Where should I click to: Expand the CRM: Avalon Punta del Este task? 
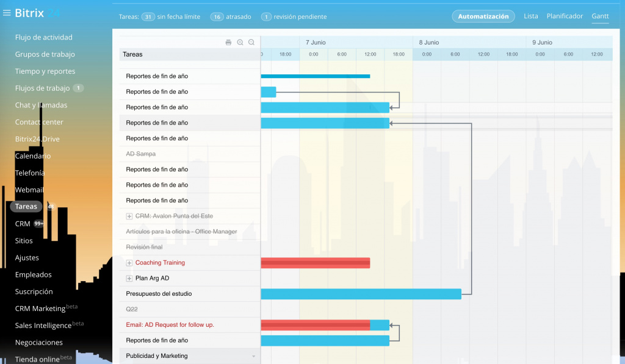pyautogui.click(x=129, y=216)
